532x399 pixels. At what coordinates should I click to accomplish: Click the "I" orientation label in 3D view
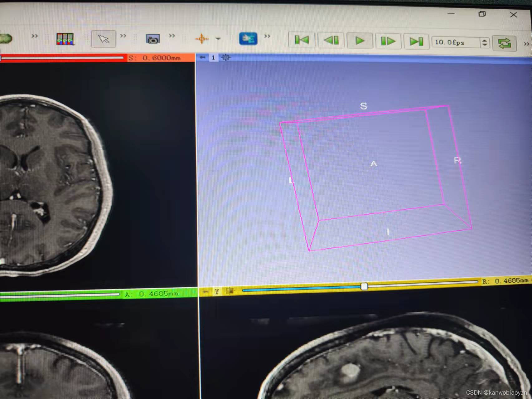pos(388,232)
